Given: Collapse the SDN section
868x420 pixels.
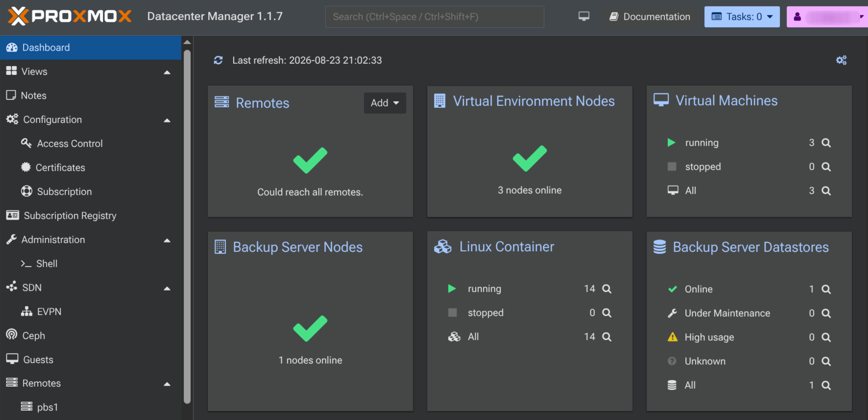Looking at the screenshot, I should point(167,288).
